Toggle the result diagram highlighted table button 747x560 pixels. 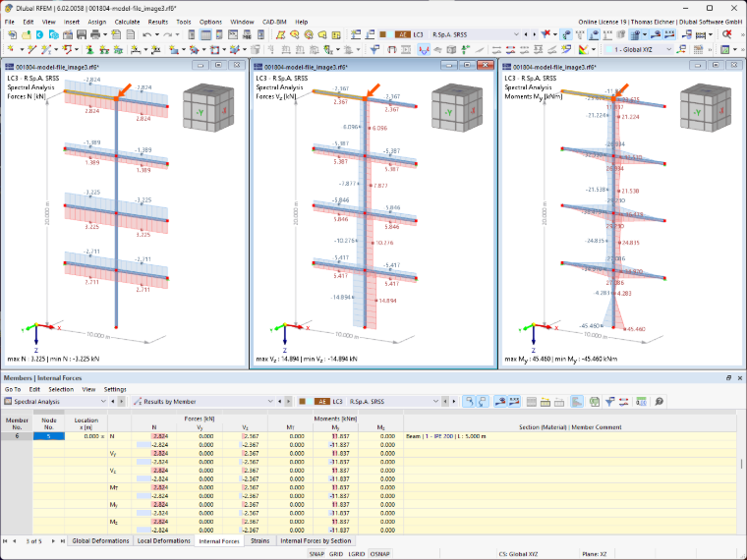tap(576, 402)
